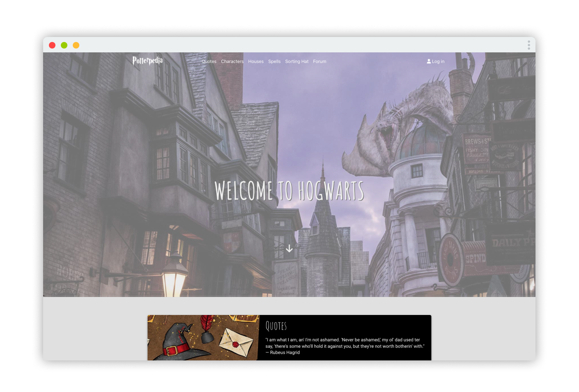Open the Sorting Hat page
Viewport: 579px width, 392px height.
point(297,62)
